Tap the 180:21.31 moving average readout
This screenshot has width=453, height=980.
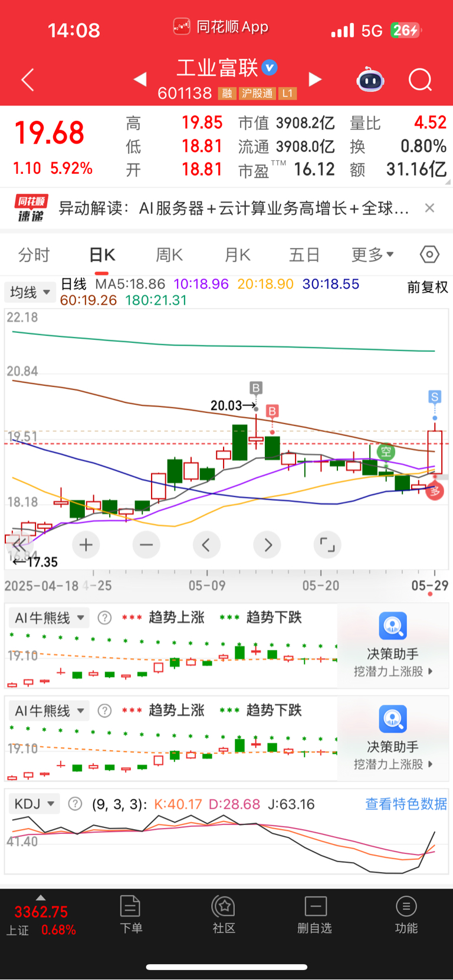point(156,301)
